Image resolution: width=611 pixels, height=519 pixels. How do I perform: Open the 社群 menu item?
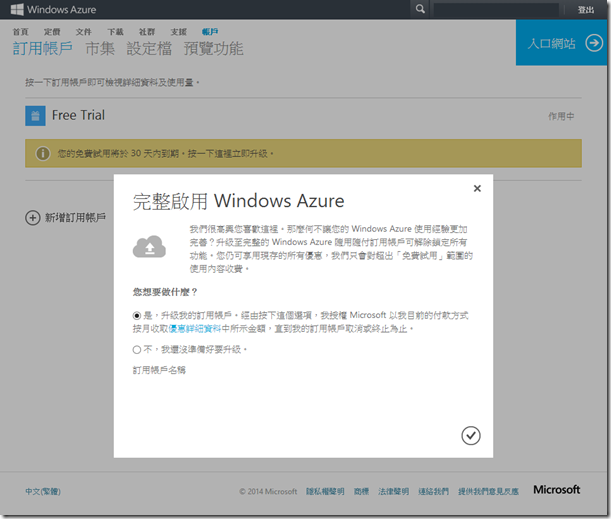click(x=147, y=32)
